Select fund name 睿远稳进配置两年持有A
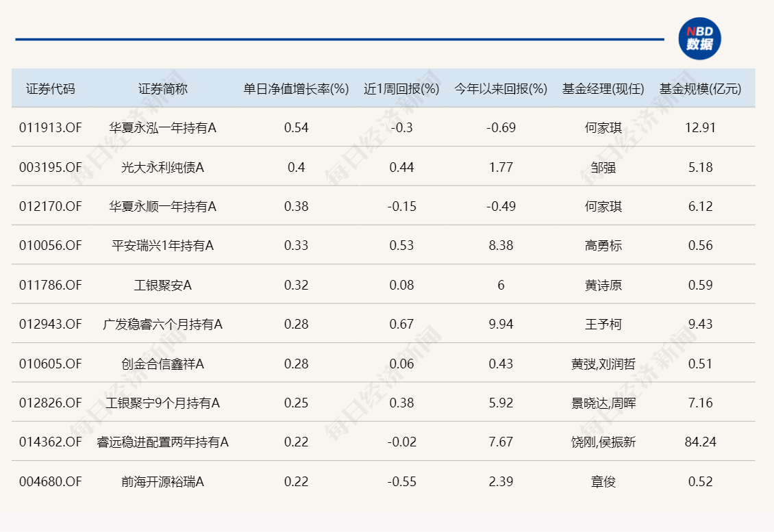Image resolution: width=774 pixels, height=532 pixels. (x=163, y=442)
